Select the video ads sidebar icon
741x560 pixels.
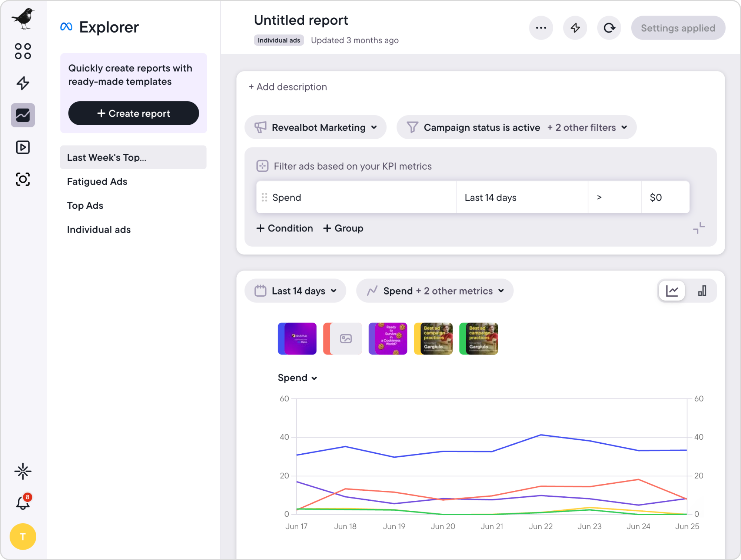coord(23,147)
